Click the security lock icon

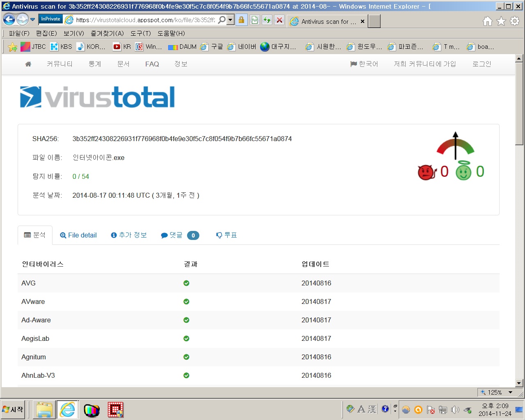coord(242,20)
